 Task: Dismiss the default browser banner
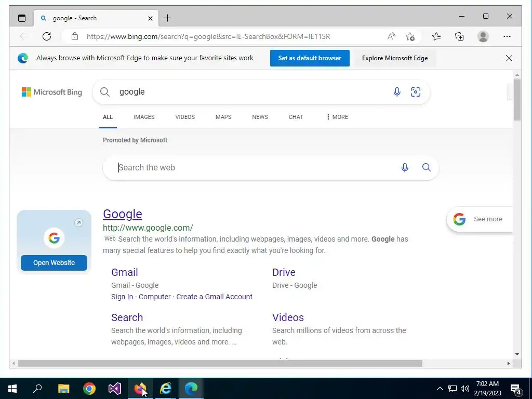[x=509, y=58]
